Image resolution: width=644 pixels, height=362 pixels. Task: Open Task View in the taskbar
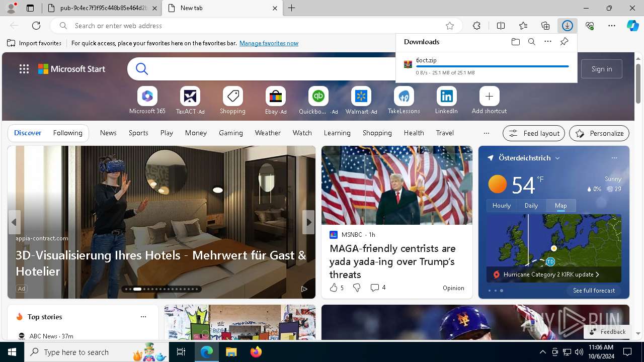(x=181, y=352)
